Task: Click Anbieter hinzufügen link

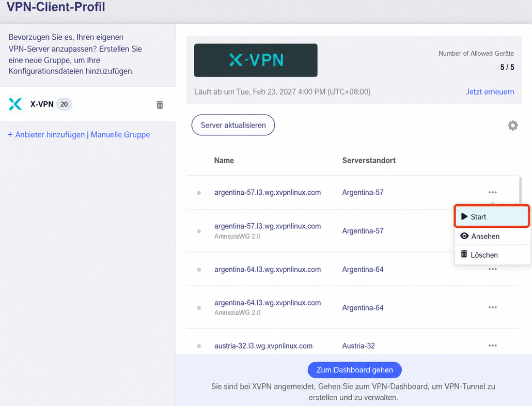Action: coord(46,135)
